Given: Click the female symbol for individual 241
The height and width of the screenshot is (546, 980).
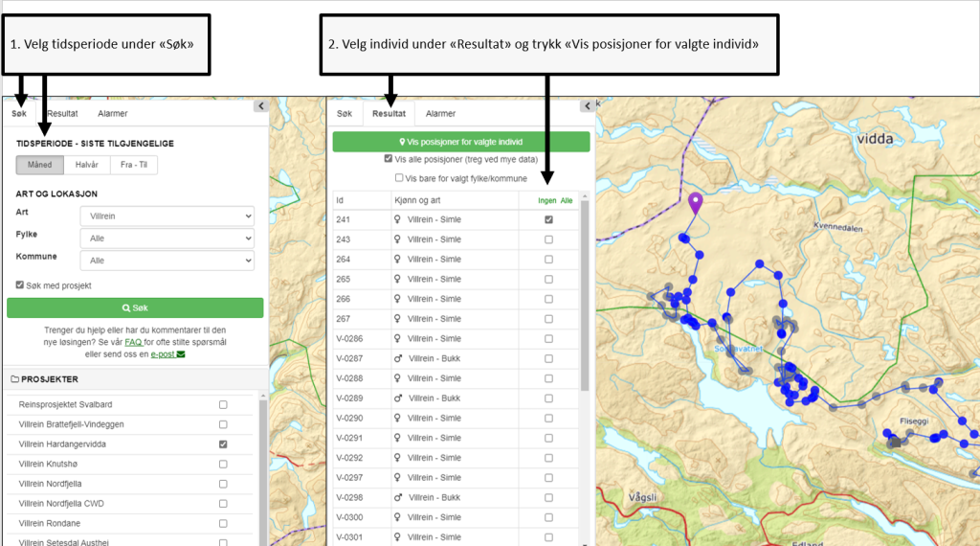Looking at the screenshot, I should (x=397, y=219).
